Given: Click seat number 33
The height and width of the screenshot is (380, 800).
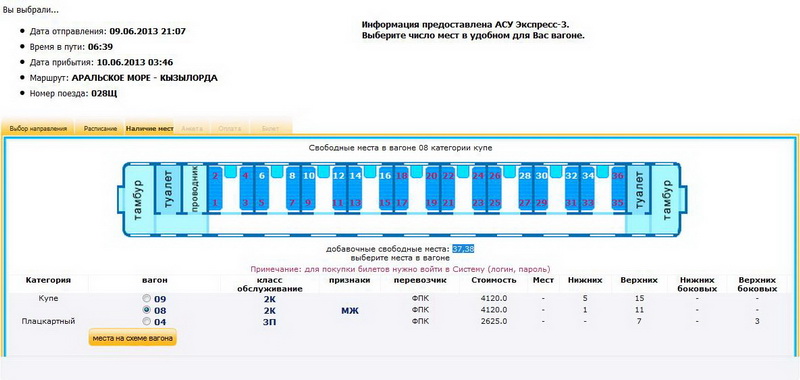Looking at the screenshot, I should 588,203.
